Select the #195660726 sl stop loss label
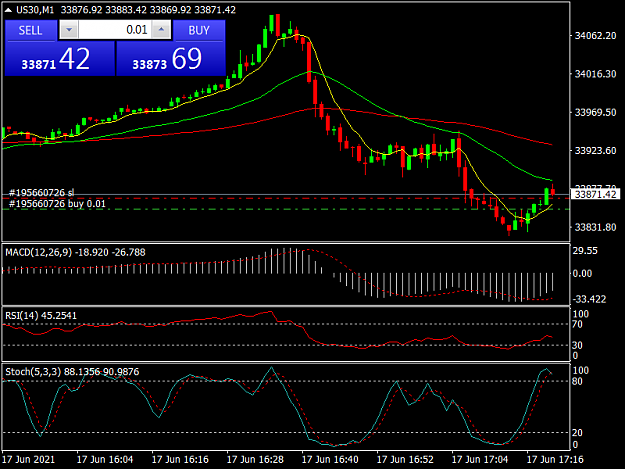Viewport: 625px width, 469px height. click(41, 193)
